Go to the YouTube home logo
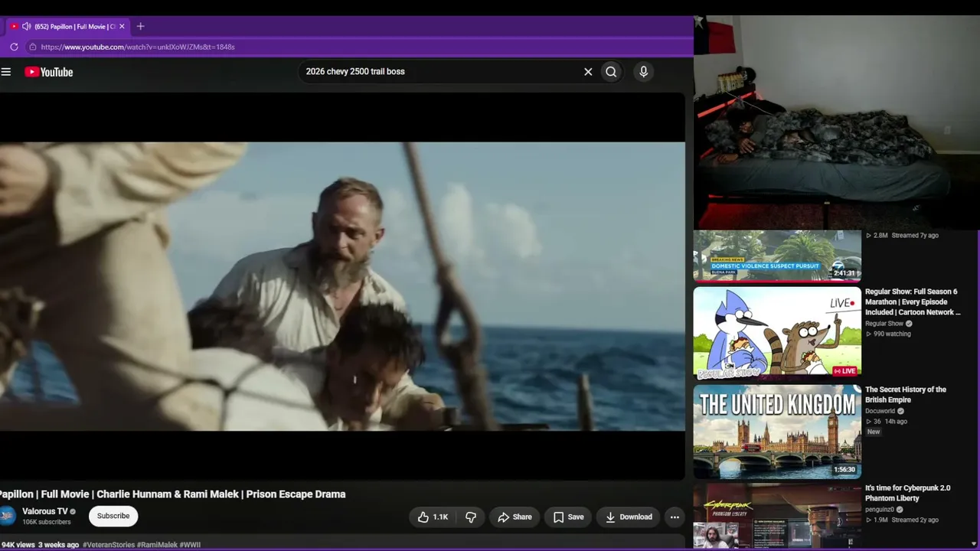 pos(48,72)
